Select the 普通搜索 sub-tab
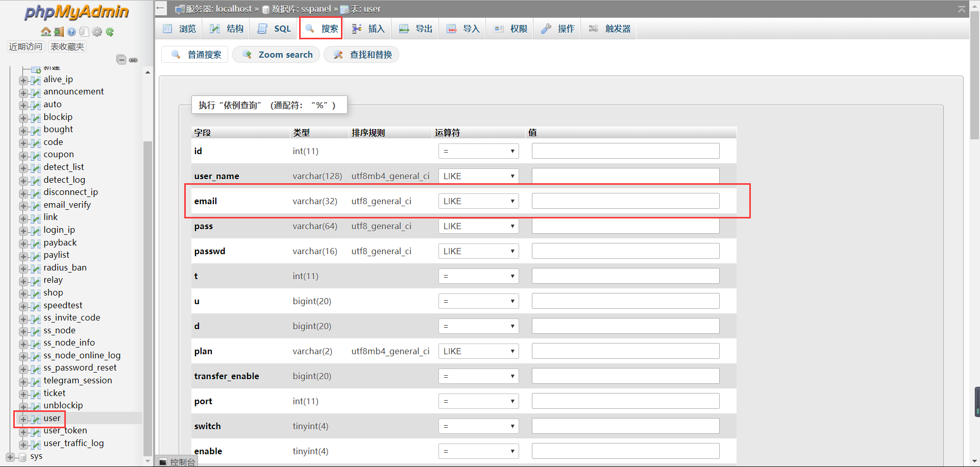 [x=195, y=55]
